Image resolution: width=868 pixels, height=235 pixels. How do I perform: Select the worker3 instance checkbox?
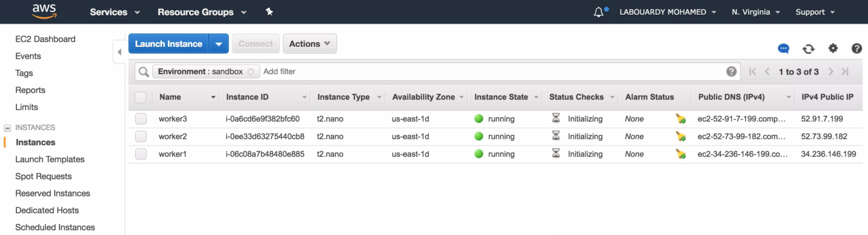pyautogui.click(x=141, y=119)
